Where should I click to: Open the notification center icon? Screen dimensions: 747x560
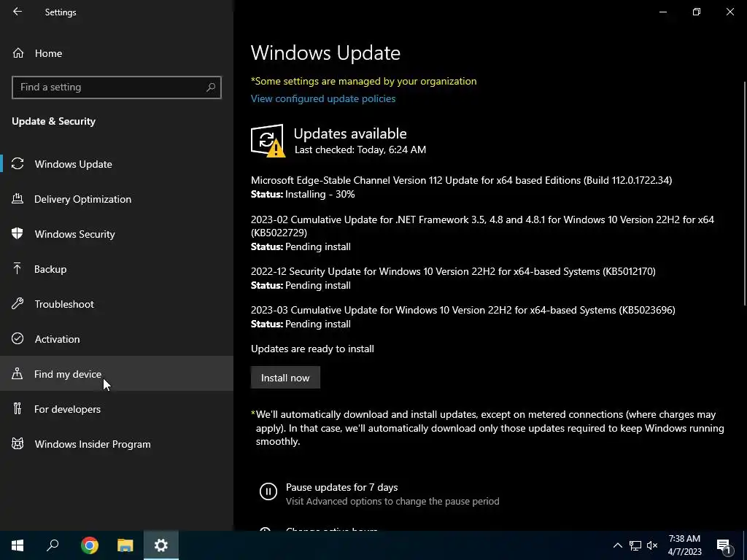724,545
